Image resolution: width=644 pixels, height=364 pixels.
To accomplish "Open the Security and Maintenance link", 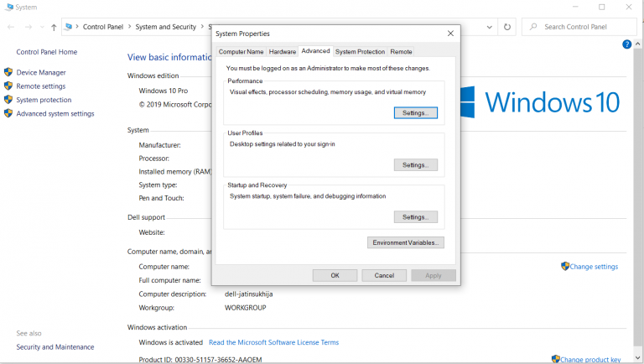I will (x=55, y=346).
